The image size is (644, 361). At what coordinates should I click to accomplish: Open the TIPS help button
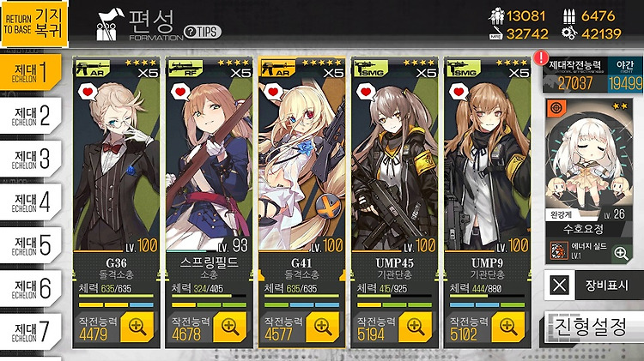(x=203, y=32)
